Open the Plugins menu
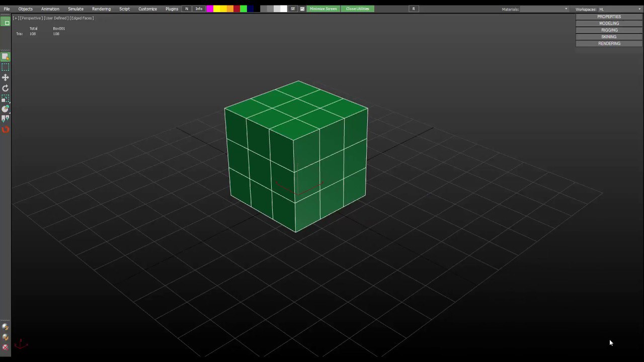 [x=172, y=9]
